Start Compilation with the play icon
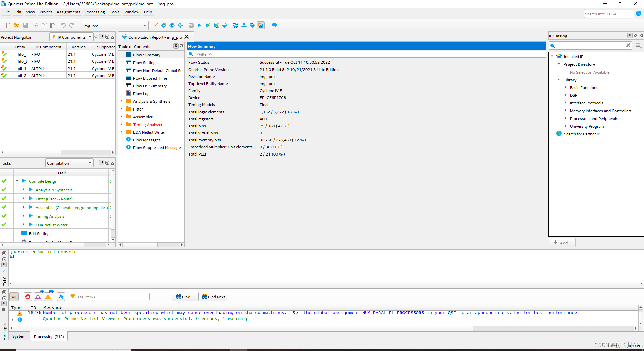This screenshot has width=644, height=351. click(199, 25)
